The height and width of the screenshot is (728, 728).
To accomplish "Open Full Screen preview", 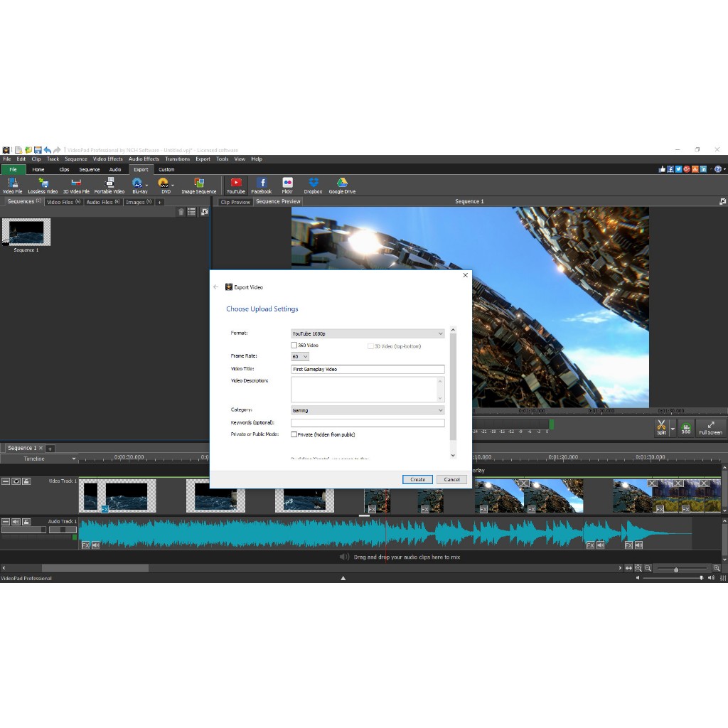I will pos(710,427).
